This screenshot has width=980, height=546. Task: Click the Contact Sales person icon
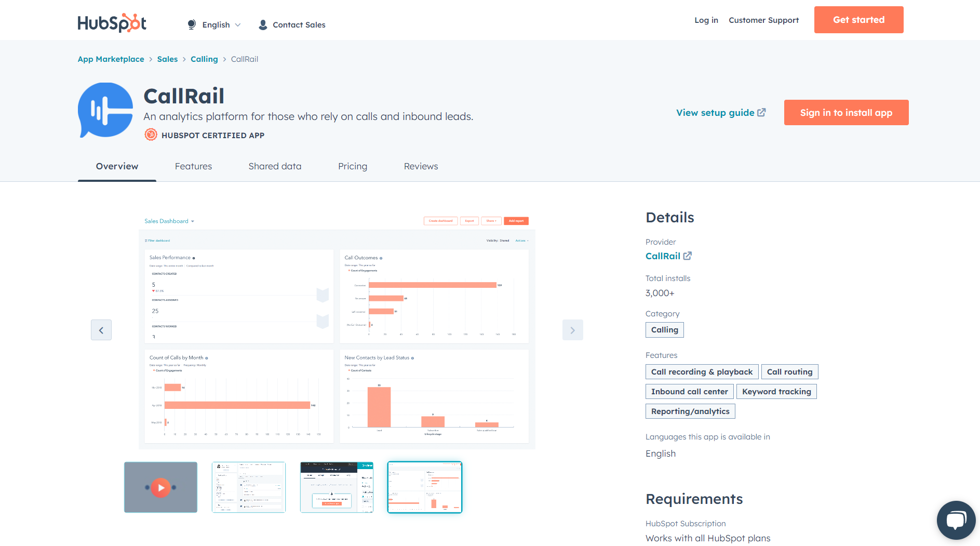(263, 24)
